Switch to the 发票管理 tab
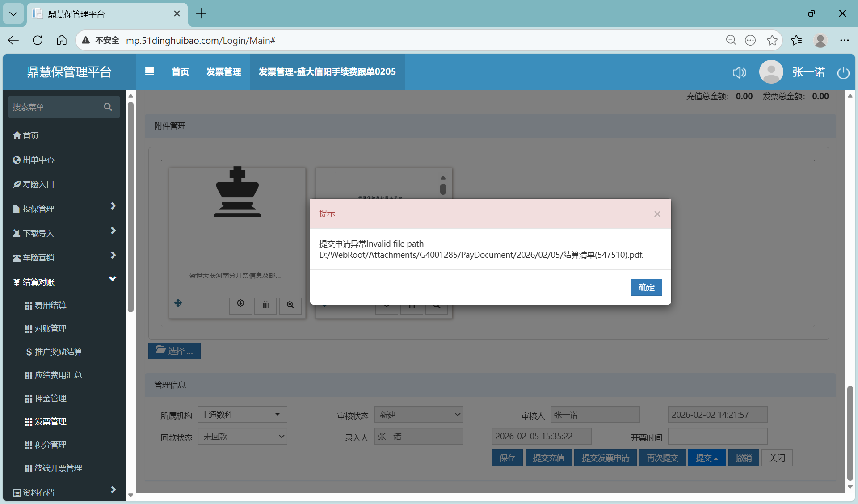858x504 pixels. (223, 71)
